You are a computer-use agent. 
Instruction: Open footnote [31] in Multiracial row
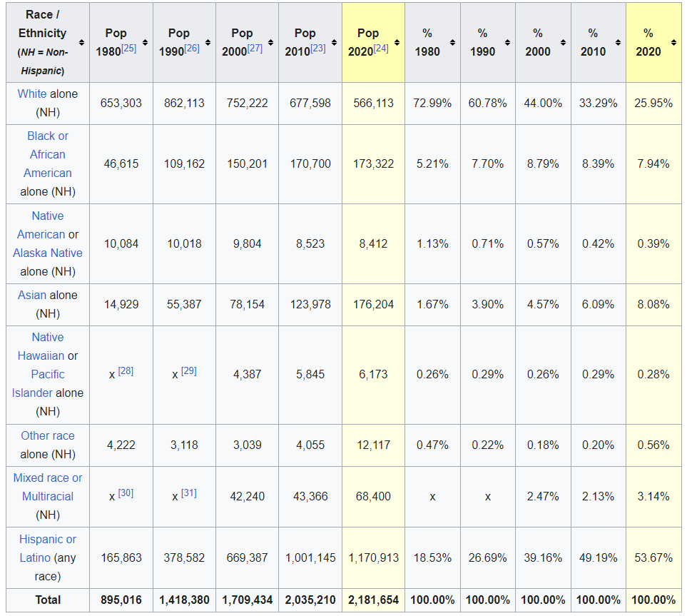189,493
